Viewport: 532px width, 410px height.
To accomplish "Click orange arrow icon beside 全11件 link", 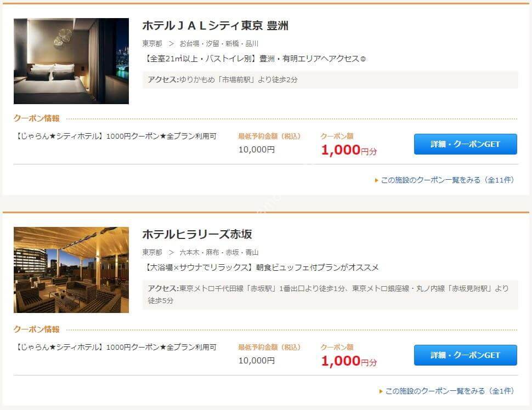I will (x=376, y=180).
